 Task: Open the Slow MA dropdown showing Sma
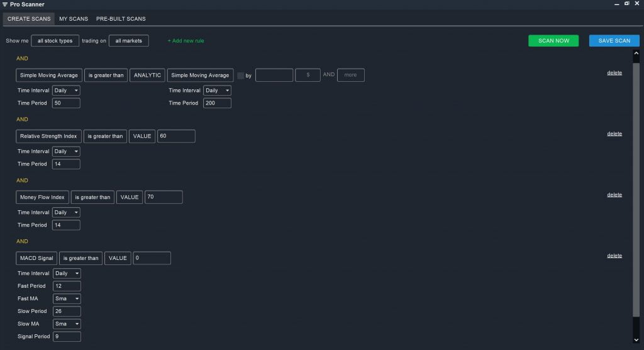[x=67, y=324]
